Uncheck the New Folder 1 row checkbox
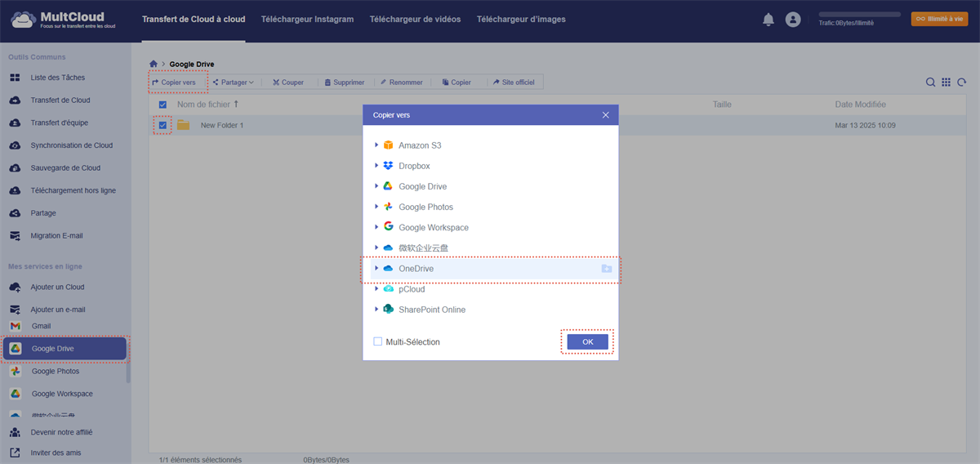Viewport: 980px width, 464px height. (163, 125)
